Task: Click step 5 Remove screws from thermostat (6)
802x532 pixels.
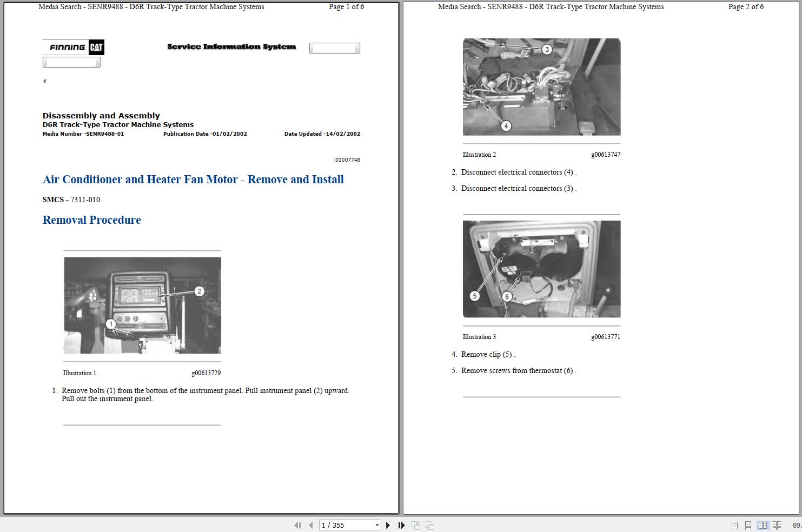Action: (519, 371)
